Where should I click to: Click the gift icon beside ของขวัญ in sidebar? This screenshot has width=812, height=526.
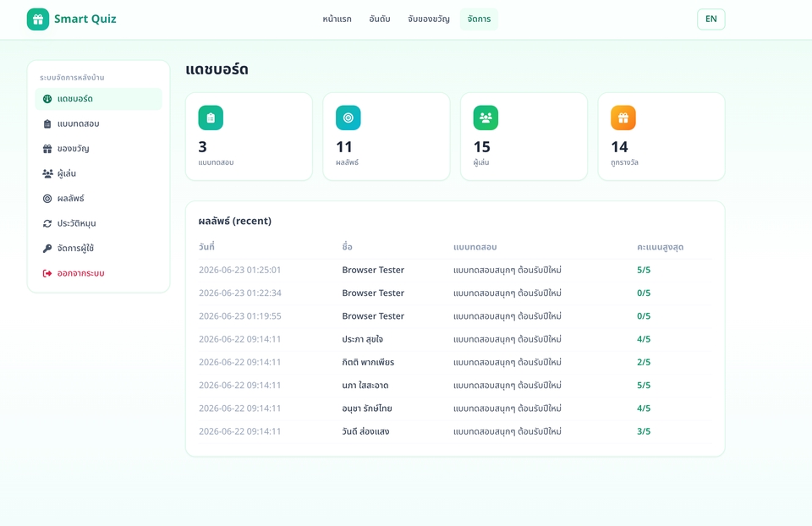[47, 149]
